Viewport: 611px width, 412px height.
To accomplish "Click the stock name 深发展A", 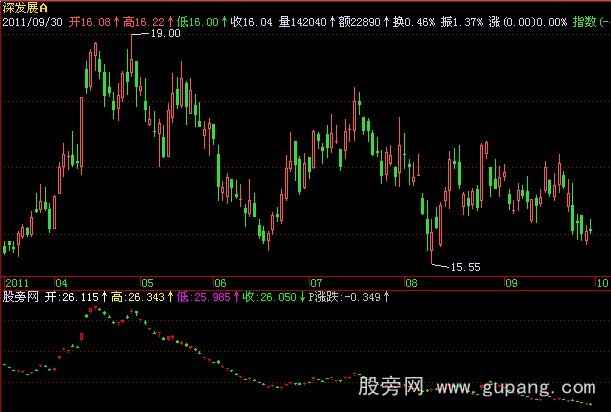I will coord(25,7).
